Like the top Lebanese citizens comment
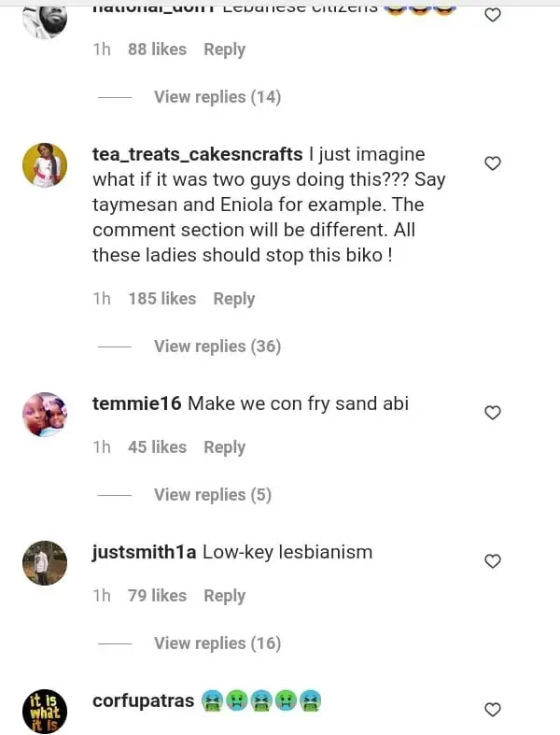Screen dimensions: 560x735 pyautogui.click(x=493, y=15)
